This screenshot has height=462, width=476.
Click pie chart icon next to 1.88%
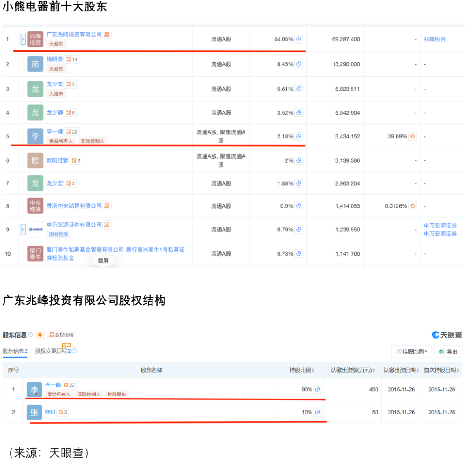299,183
